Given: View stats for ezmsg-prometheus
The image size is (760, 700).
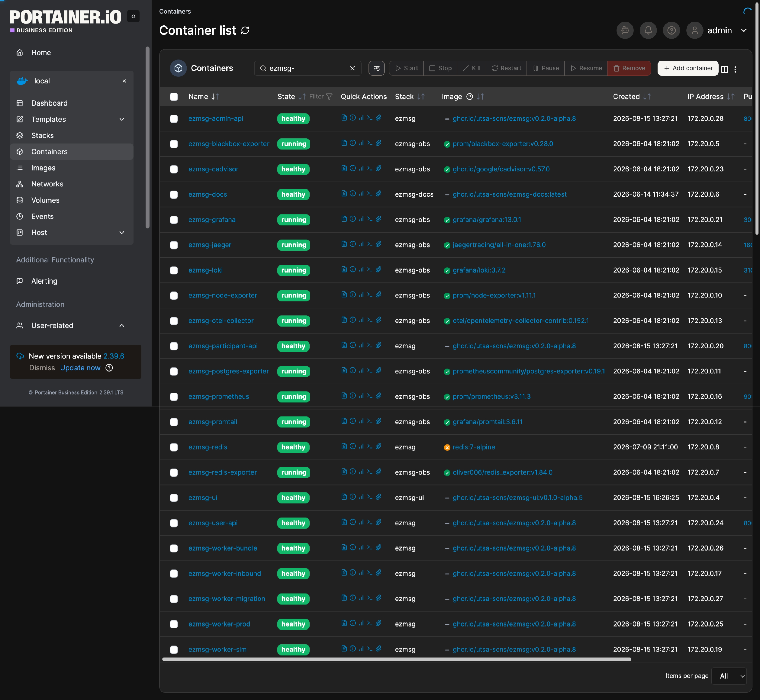Looking at the screenshot, I should [x=361, y=396].
